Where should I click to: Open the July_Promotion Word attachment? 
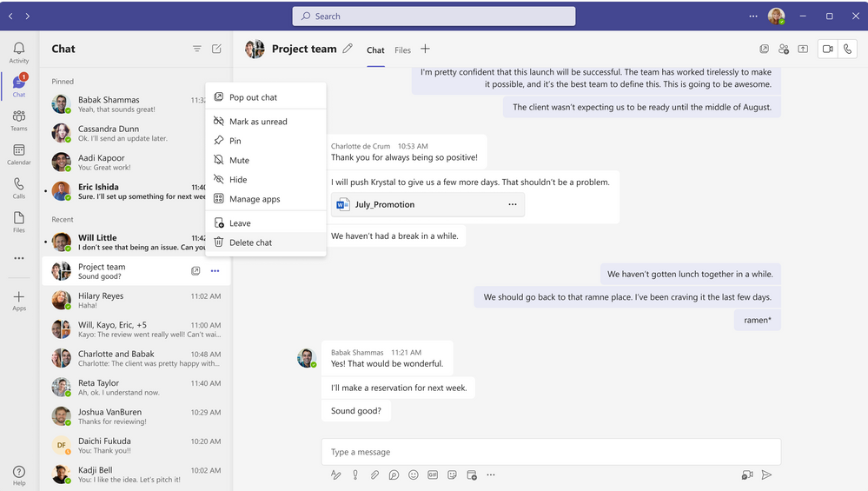384,205
